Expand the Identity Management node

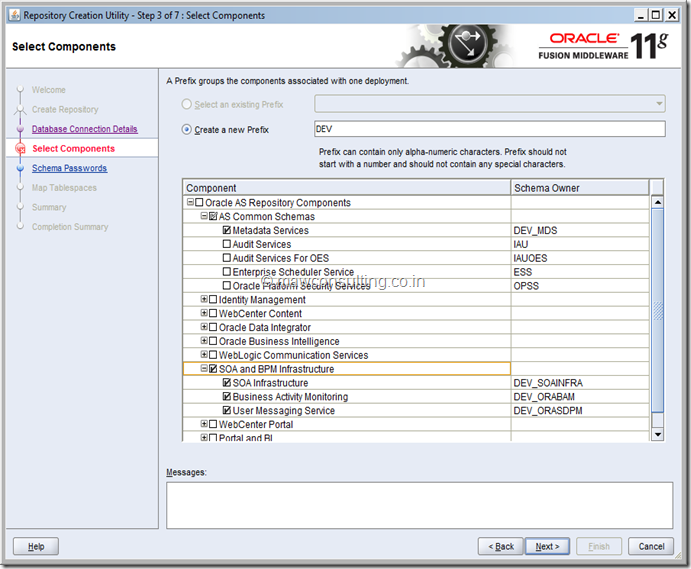(x=204, y=299)
